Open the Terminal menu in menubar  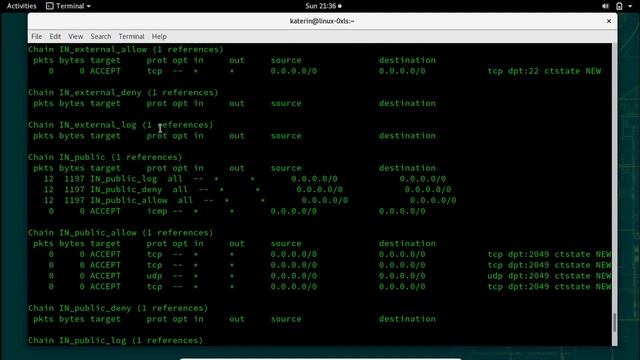point(131,36)
